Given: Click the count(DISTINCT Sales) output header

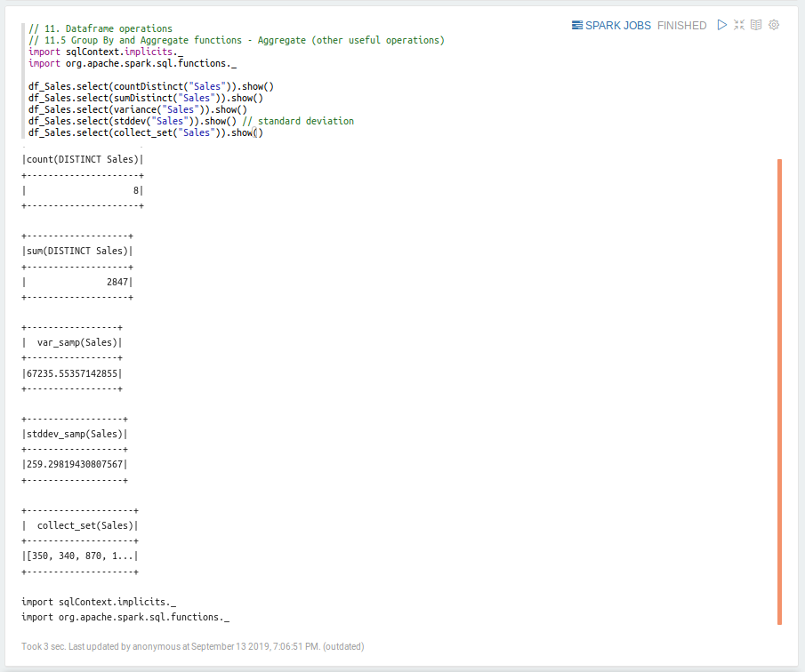Looking at the screenshot, I should tap(83, 159).
